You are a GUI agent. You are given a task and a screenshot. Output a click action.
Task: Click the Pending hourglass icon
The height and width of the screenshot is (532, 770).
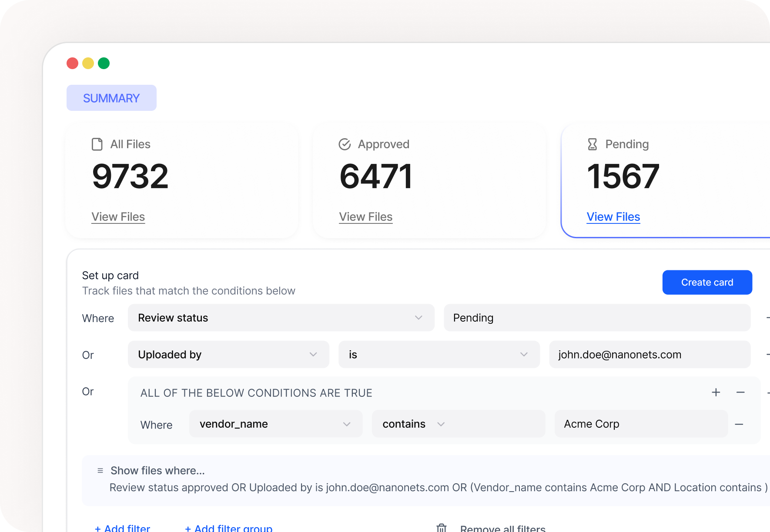(593, 144)
